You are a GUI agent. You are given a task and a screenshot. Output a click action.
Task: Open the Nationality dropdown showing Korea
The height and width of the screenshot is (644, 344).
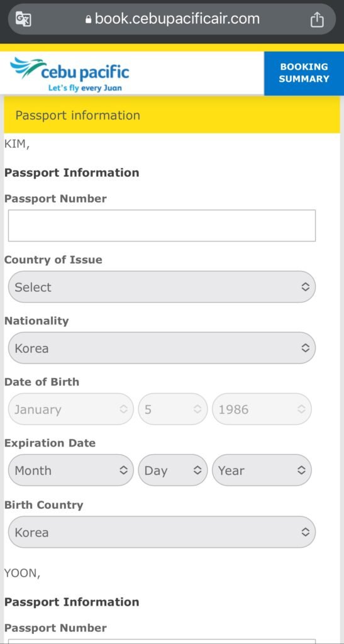click(162, 348)
